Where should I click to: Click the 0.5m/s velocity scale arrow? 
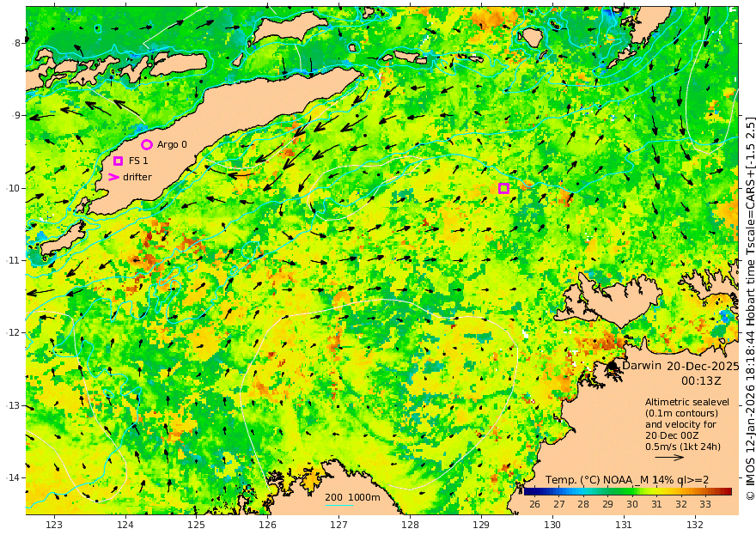[669, 457]
